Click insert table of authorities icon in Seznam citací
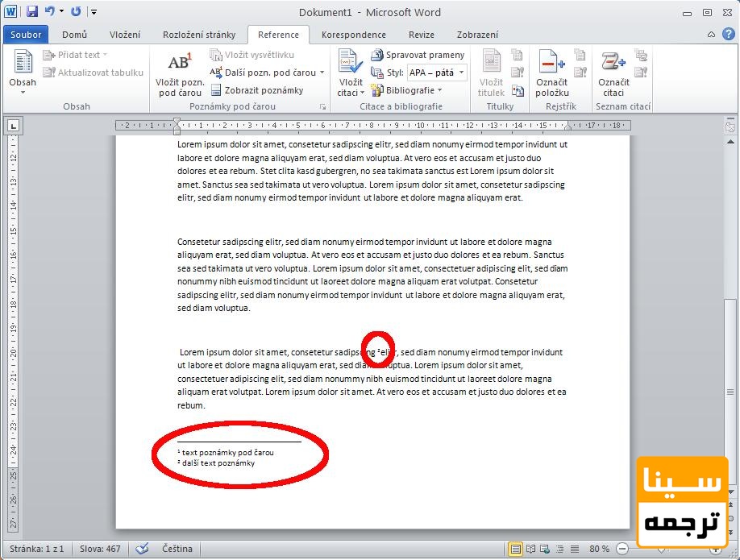The height and width of the screenshot is (560, 740). pyautogui.click(x=641, y=55)
